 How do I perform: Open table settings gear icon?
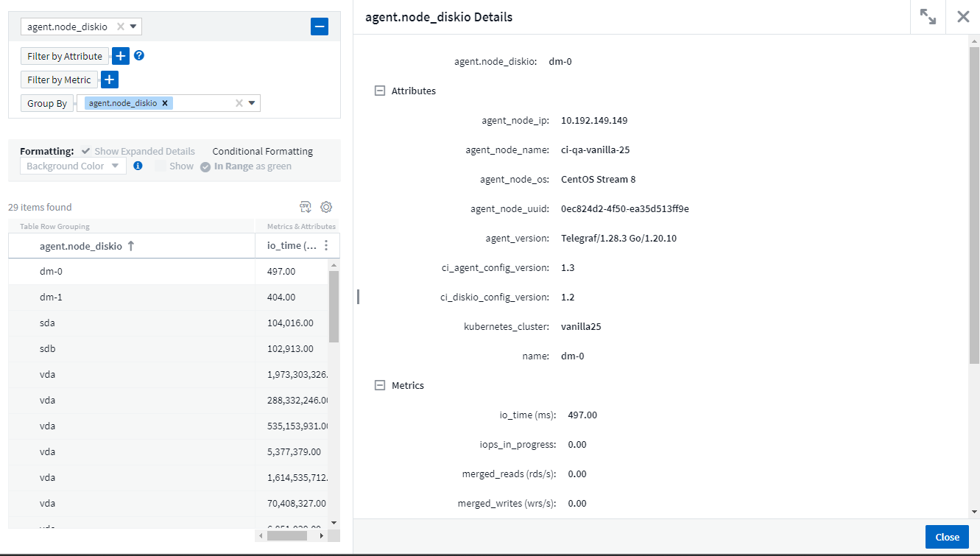326,207
